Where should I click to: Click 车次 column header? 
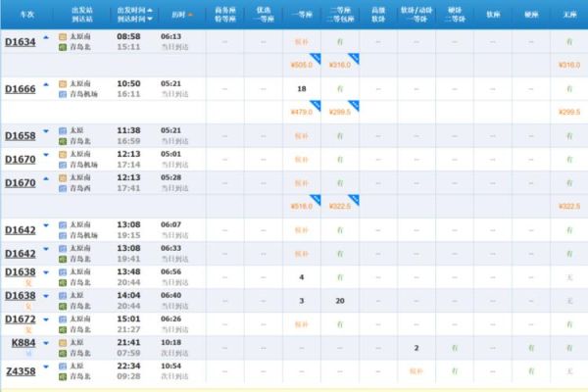[x=26, y=15]
